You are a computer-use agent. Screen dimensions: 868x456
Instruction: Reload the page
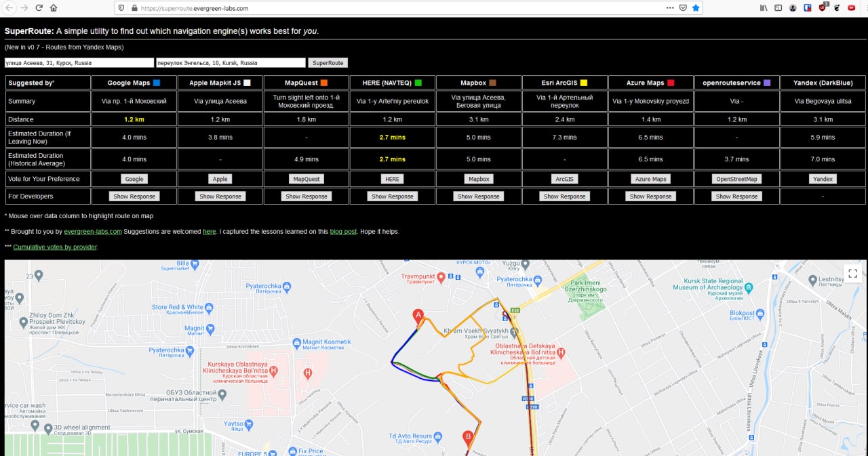39,8
